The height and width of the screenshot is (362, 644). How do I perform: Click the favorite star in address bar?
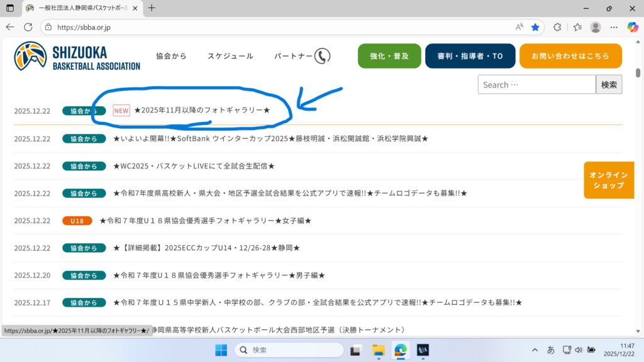pyautogui.click(x=535, y=27)
